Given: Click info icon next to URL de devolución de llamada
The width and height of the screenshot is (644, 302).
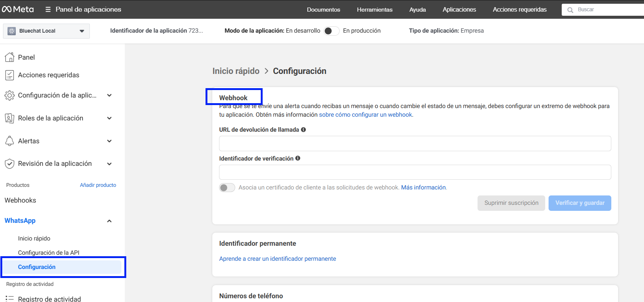Looking at the screenshot, I should pyautogui.click(x=303, y=129).
